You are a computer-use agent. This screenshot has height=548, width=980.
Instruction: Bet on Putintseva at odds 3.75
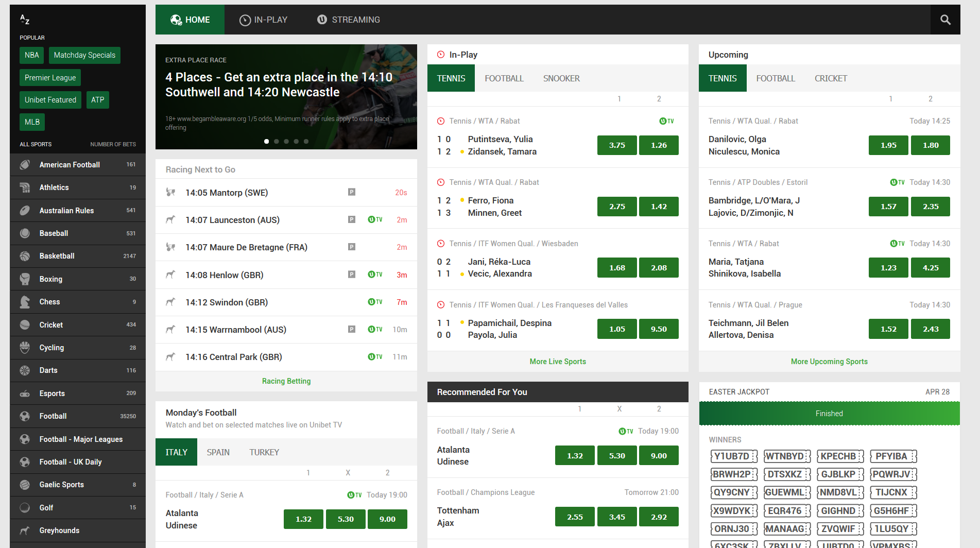tap(617, 145)
